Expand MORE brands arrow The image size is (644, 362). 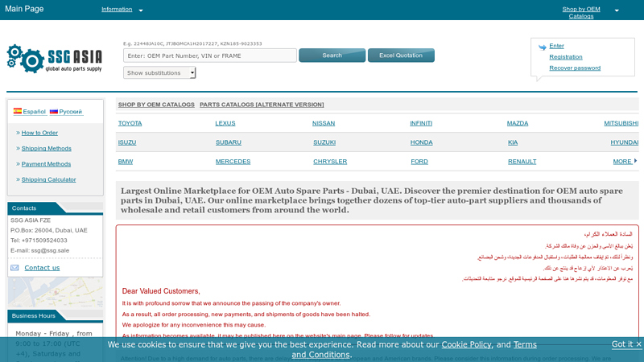(635, 161)
